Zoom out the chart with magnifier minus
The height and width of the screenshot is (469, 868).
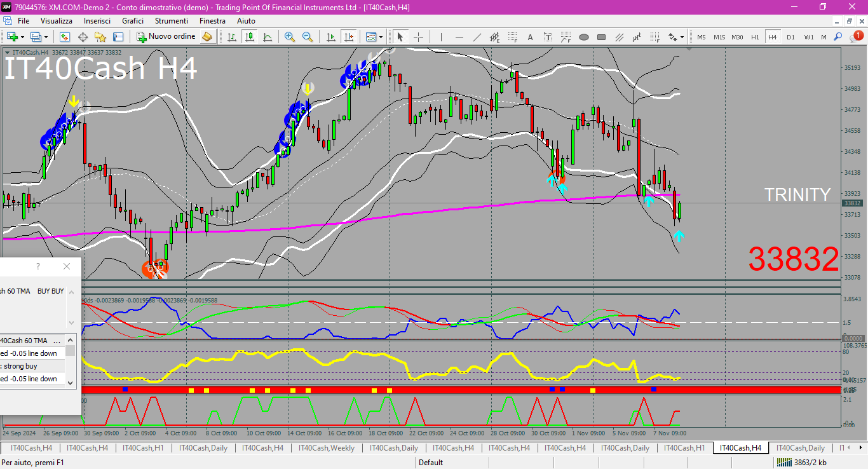[x=308, y=37]
